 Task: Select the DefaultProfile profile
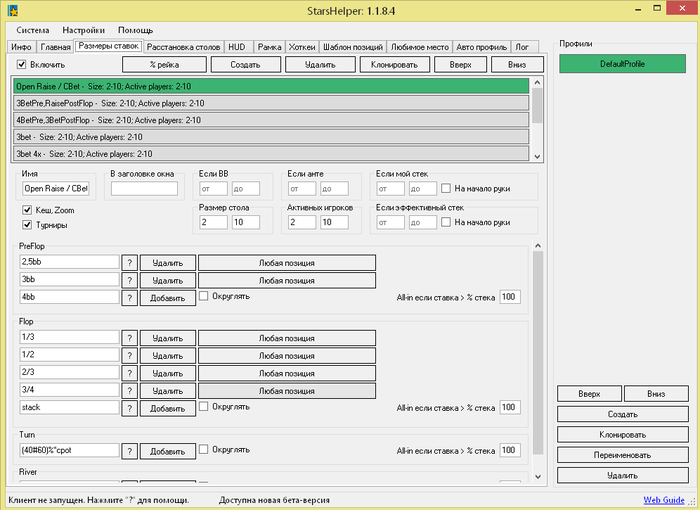(x=622, y=64)
